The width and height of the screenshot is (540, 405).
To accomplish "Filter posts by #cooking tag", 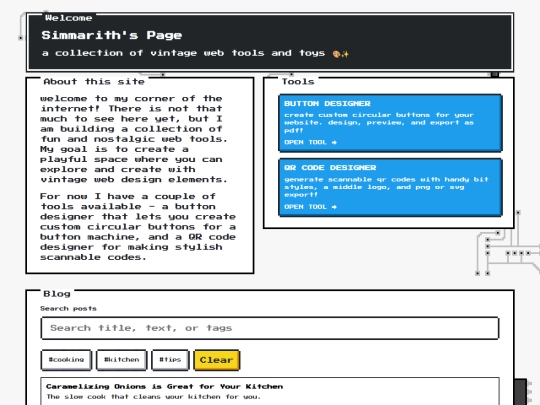I will click(66, 360).
